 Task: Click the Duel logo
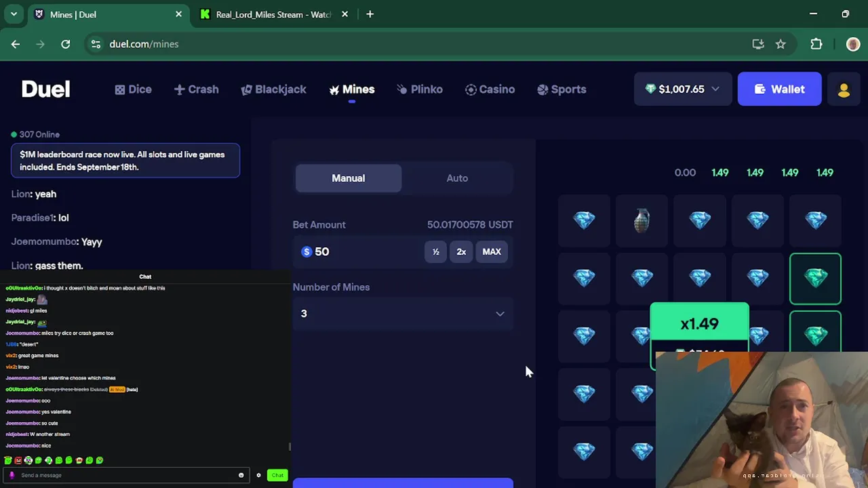[x=45, y=89]
